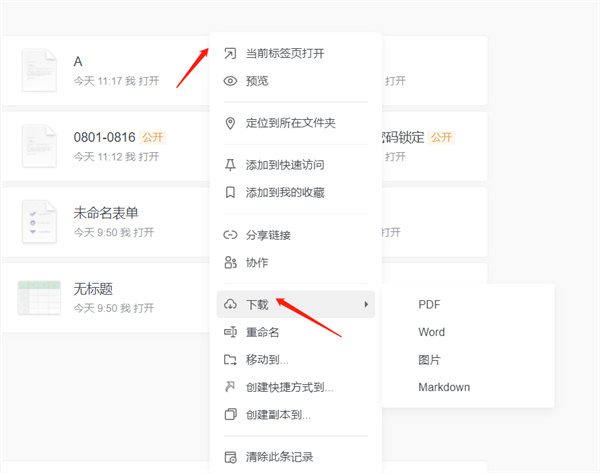The width and height of the screenshot is (600, 473).
Task: Click the bookmark favorites icon
Action: [x=230, y=192]
